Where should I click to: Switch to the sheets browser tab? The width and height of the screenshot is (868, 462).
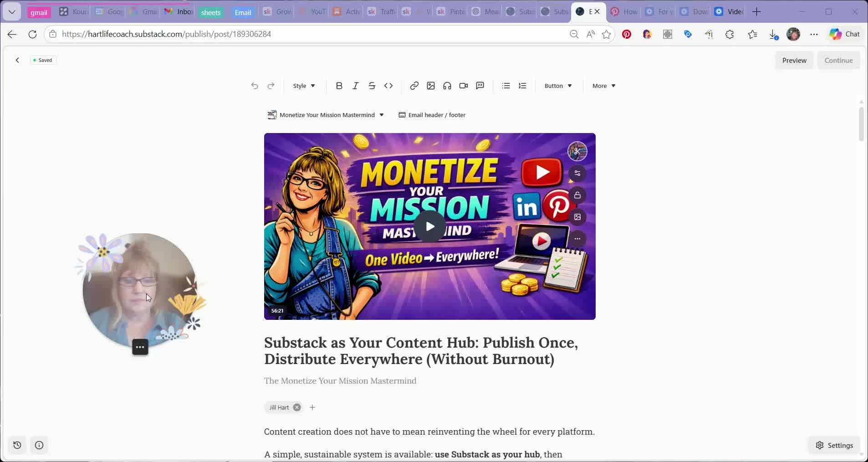(211, 12)
